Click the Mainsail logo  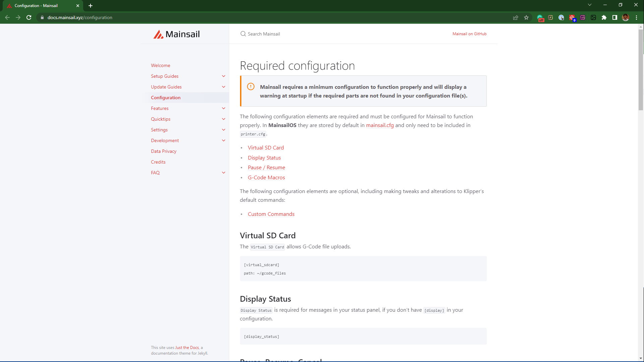(x=177, y=34)
